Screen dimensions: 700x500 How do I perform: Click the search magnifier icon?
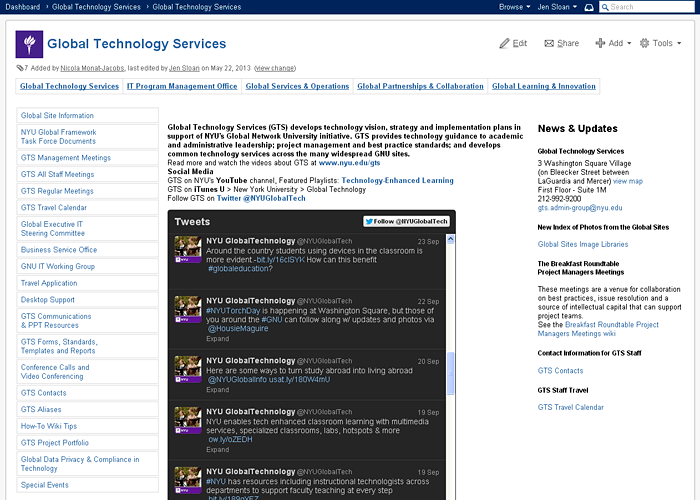pos(605,7)
